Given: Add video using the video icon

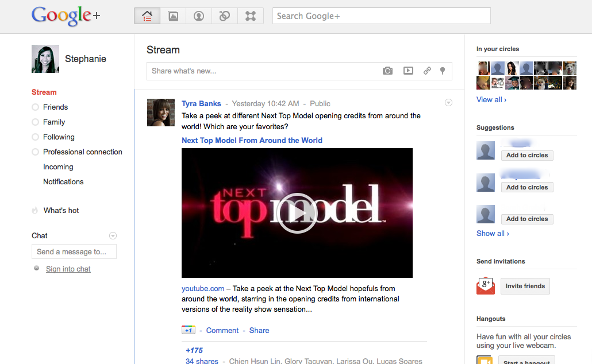Looking at the screenshot, I should tap(408, 71).
